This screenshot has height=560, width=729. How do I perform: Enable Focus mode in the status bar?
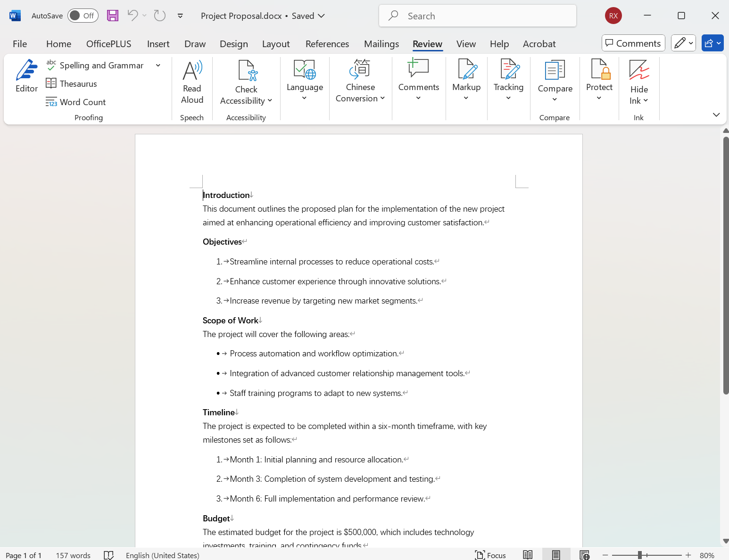(x=490, y=555)
